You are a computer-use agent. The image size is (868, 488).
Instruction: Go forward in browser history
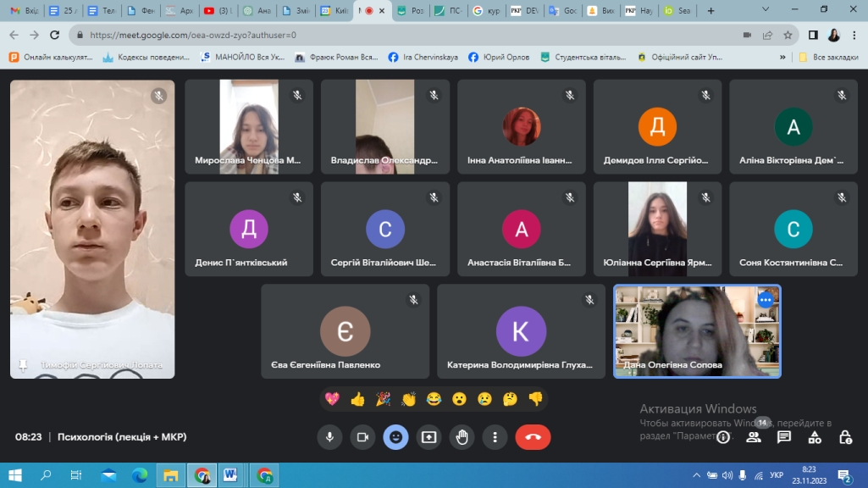[x=35, y=35]
